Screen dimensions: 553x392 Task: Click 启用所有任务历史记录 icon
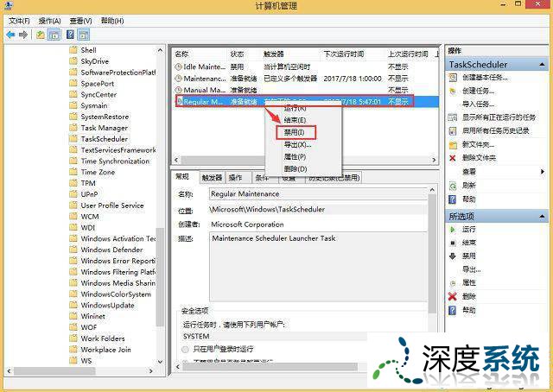pos(453,130)
